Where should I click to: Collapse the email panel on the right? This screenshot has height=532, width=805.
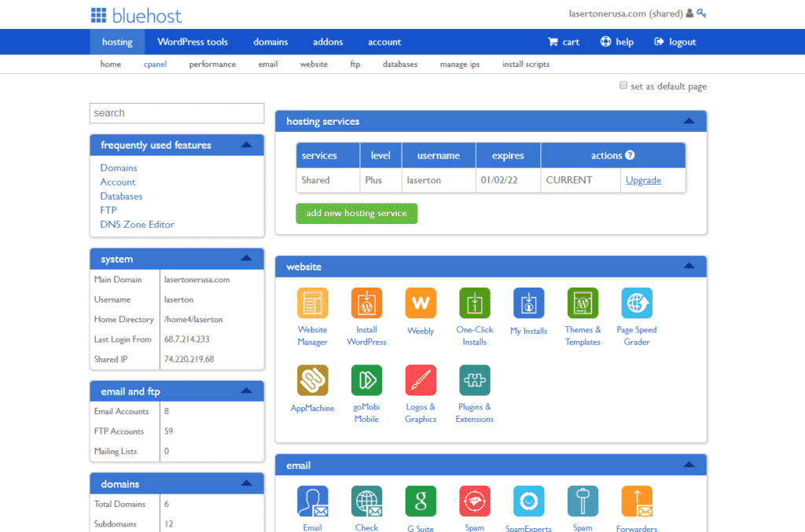point(689,464)
